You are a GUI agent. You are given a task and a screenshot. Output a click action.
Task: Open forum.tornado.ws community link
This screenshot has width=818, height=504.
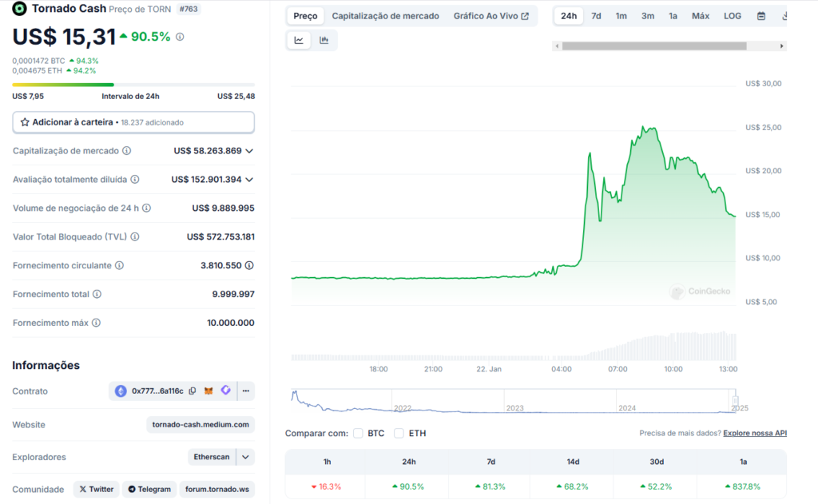click(x=217, y=490)
